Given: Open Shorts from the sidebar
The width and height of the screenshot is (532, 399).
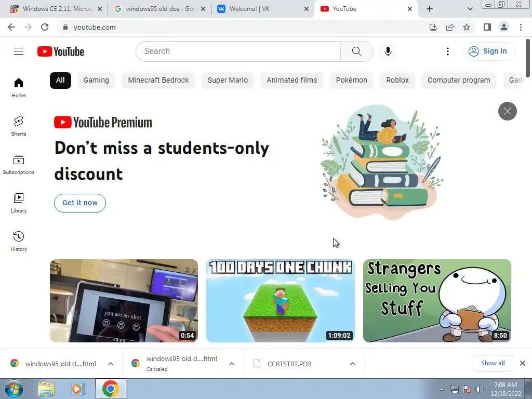Looking at the screenshot, I should point(19,126).
